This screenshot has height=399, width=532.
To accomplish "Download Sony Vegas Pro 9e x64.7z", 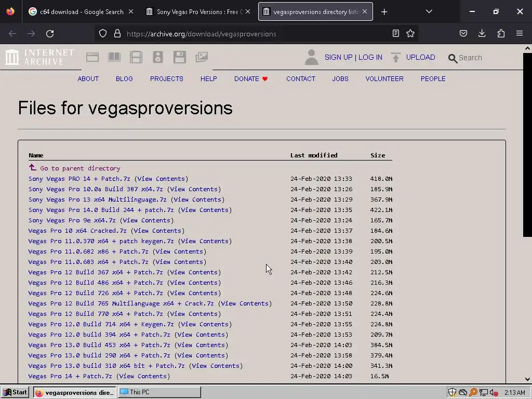I will [x=72, y=220].
